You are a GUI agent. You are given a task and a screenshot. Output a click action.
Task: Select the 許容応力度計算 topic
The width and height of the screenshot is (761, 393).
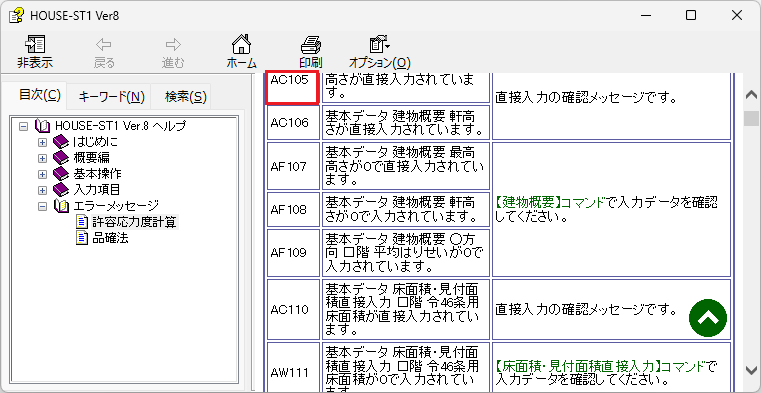pyautogui.click(x=135, y=222)
